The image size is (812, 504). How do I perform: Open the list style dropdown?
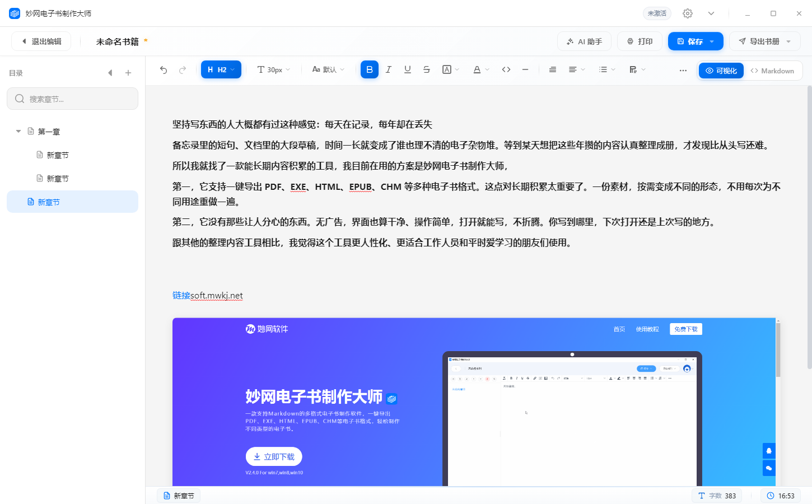pos(607,69)
